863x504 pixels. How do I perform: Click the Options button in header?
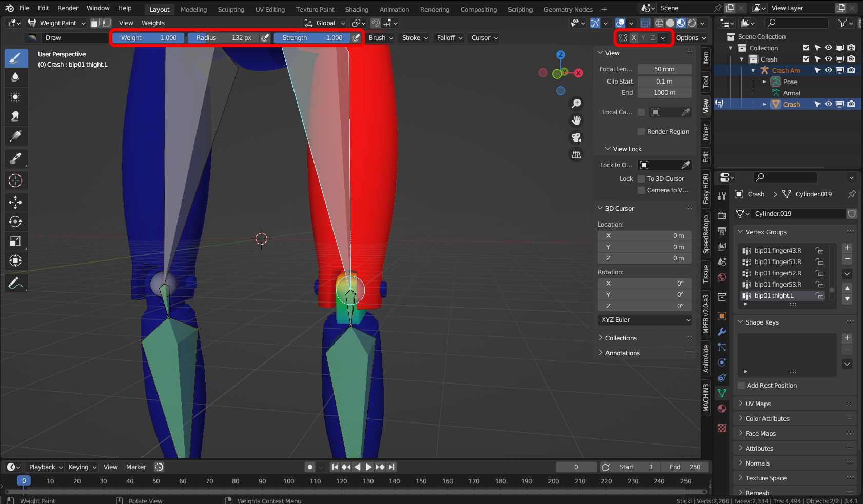691,38
